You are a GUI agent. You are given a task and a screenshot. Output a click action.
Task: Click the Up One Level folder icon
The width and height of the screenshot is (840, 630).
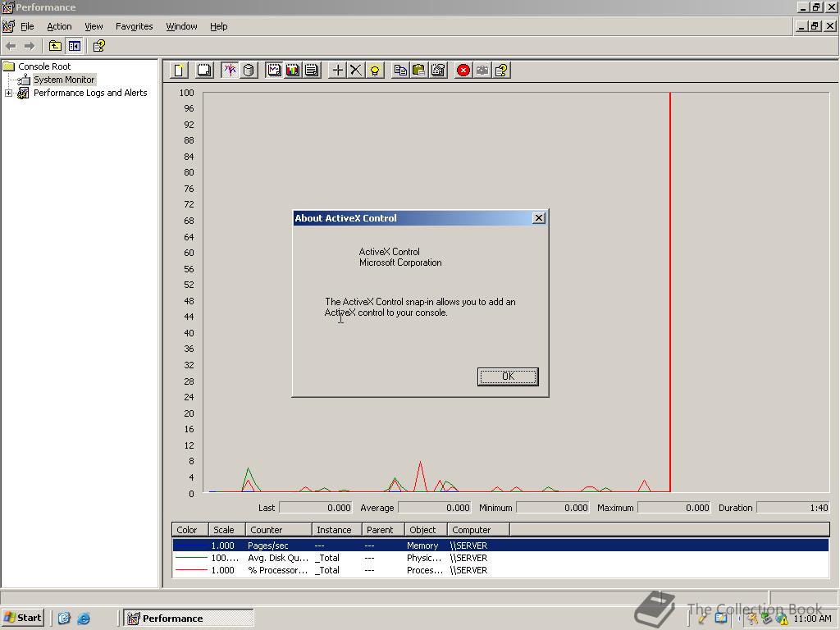55,46
